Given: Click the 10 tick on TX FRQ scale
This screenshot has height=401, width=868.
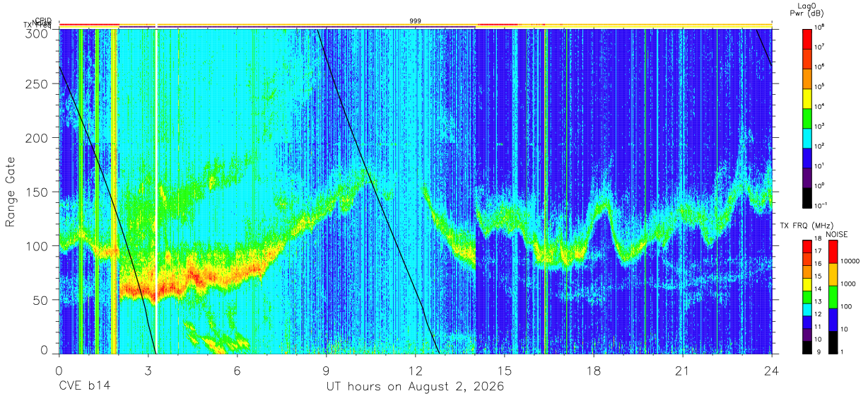Looking at the screenshot, I should point(819,339).
